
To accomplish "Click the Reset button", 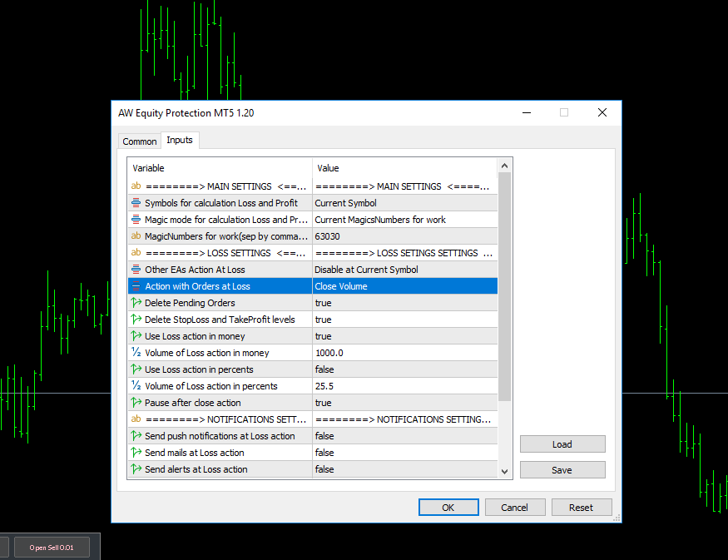I will coord(582,507).
